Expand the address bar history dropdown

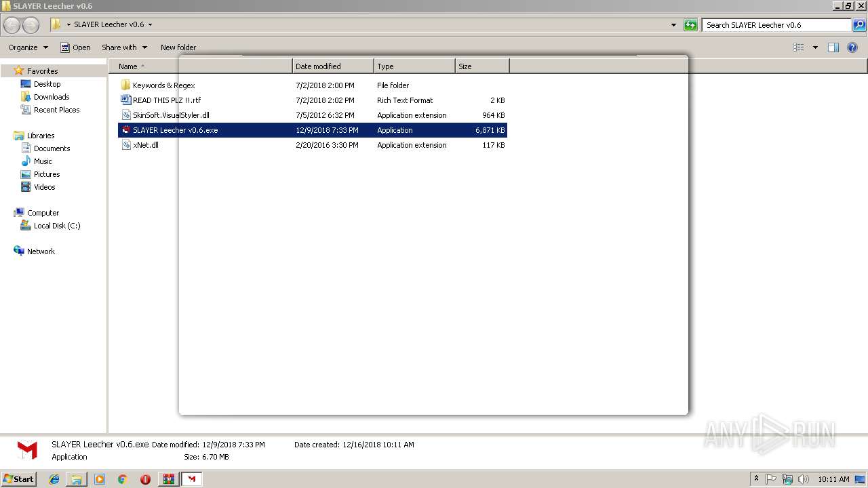[x=673, y=25]
